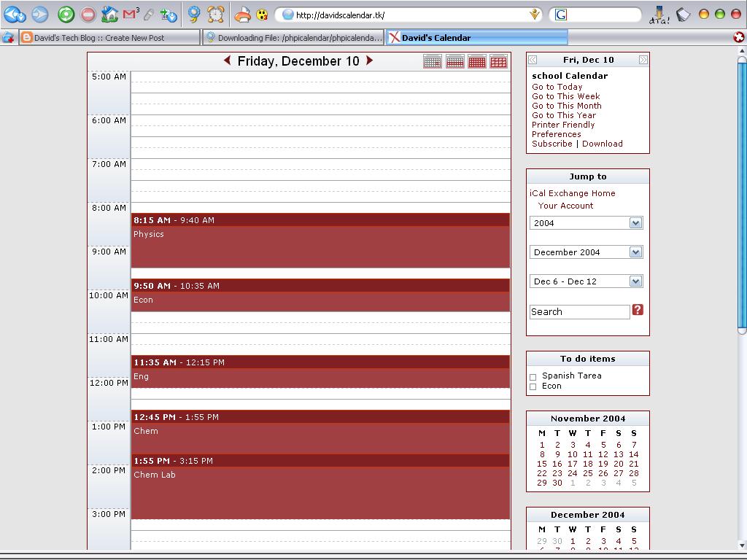Click the Print icon in toolbar
This screenshot has height=560, width=747.
tap(242, 15)
